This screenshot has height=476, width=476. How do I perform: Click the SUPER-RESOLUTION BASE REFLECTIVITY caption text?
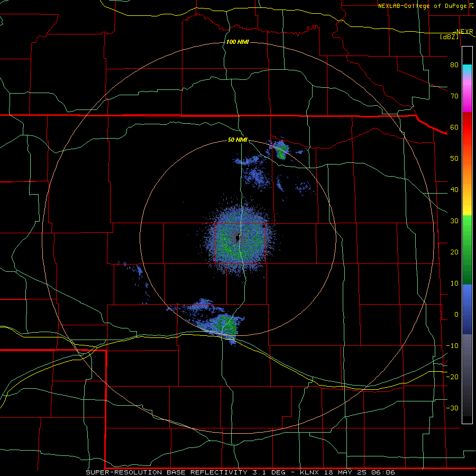(x=167, y=472)
